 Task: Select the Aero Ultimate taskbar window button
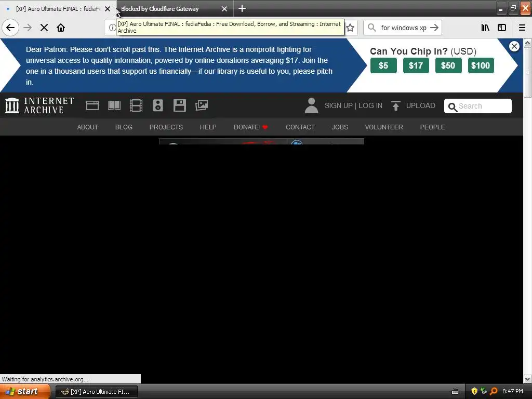(96, 392)
